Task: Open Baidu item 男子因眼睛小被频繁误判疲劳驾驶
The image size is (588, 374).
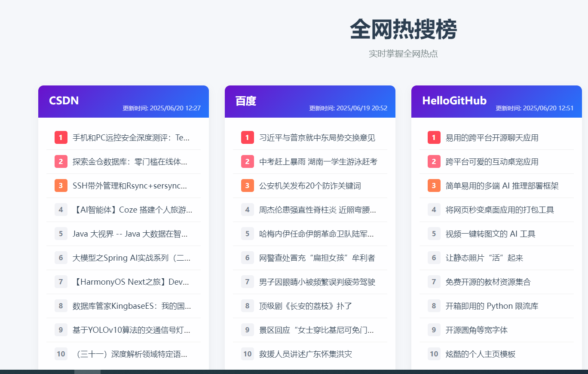Action: [x=317, y=282]
